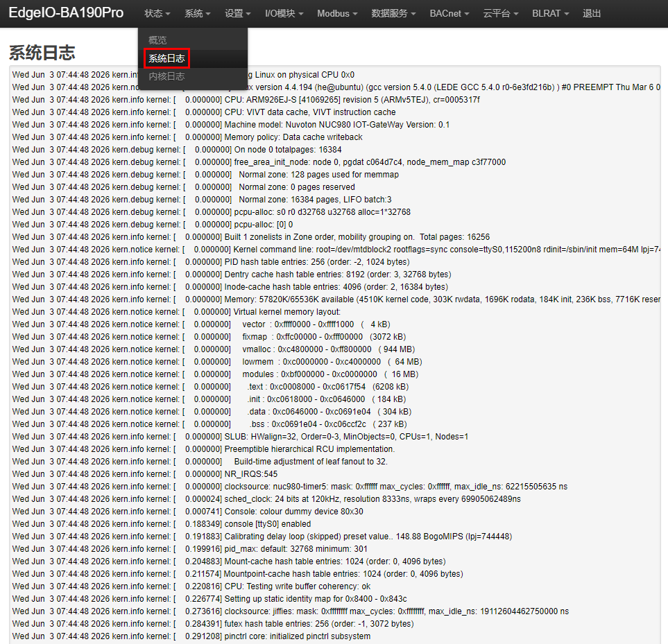
Task: Select the 'free_area_init_node: node 0' log line
Action: 259,162
